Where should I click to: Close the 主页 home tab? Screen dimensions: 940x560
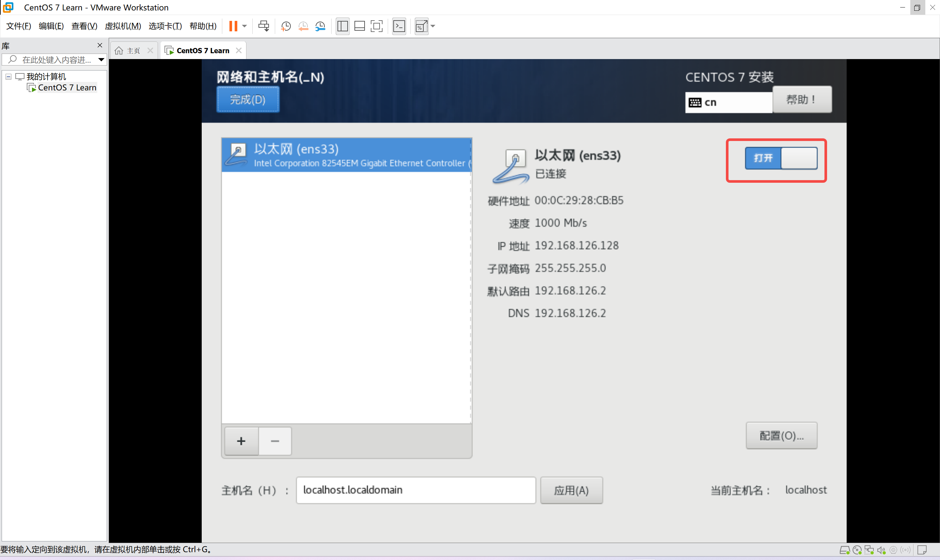pos(150,50)
